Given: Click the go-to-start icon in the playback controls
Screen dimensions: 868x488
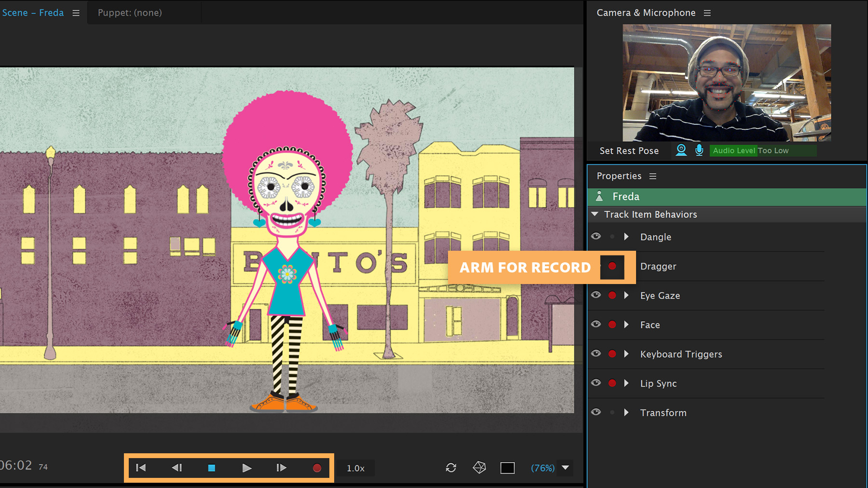Looking at the screenshot, I should 140,467.
